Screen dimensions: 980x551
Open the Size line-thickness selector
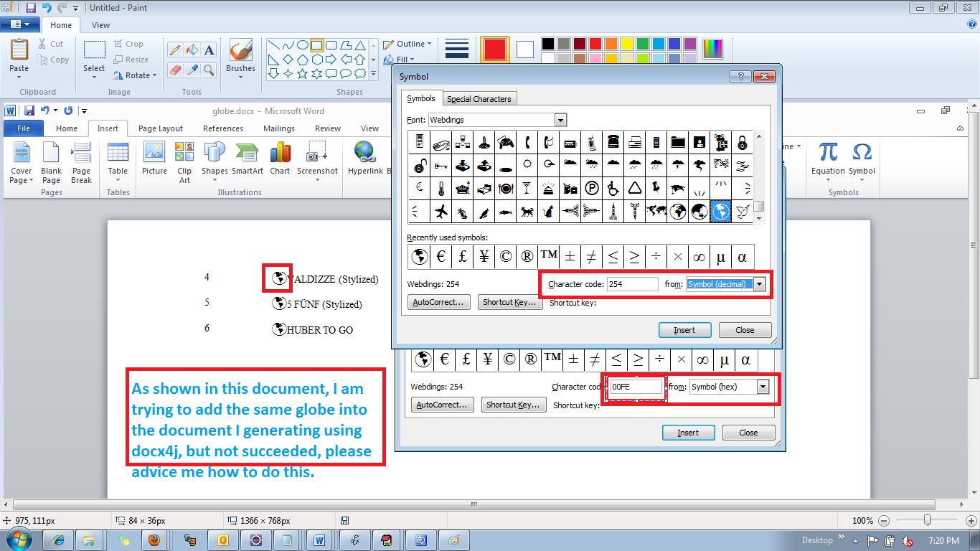coord(457,48)
